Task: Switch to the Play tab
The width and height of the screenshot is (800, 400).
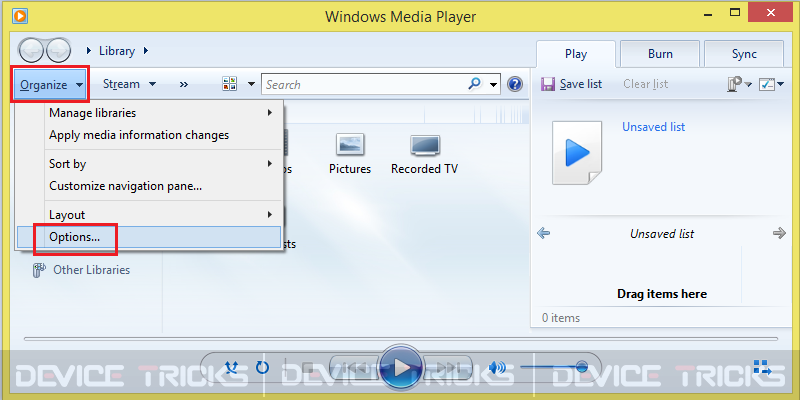Action: pos(576,54)
